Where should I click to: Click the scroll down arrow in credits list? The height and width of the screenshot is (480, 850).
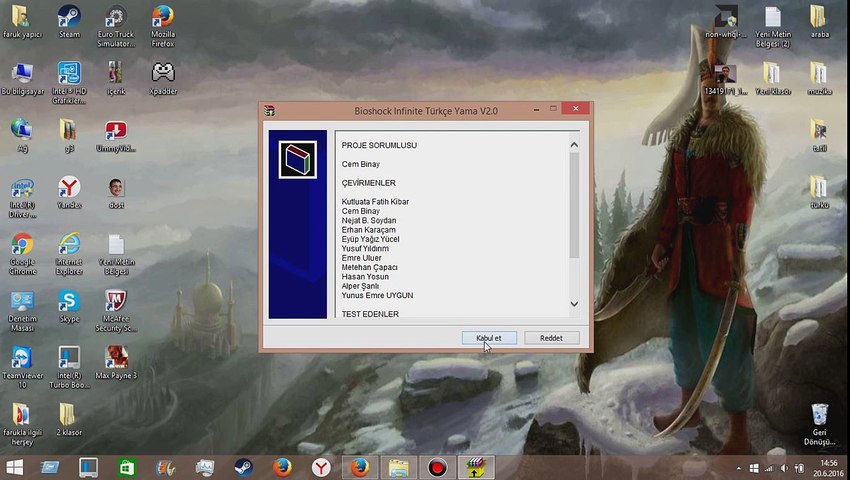(x=574, y=304)
